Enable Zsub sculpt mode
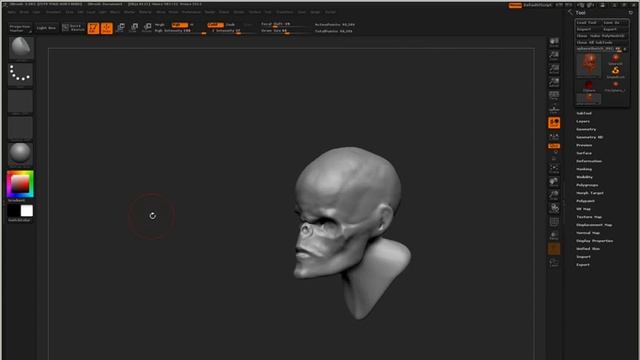This screenshot has width=640, height=360. coord(230,25)
